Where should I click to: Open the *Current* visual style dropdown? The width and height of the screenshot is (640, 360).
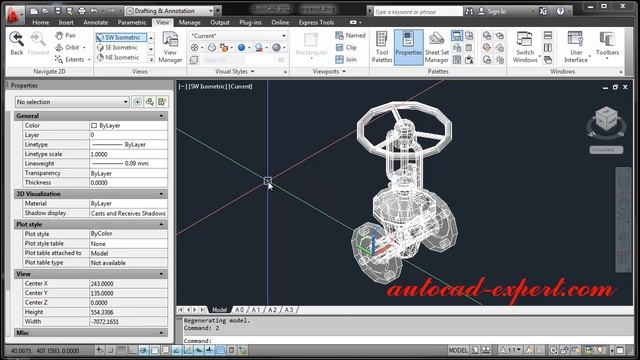(x=238, y=36)
